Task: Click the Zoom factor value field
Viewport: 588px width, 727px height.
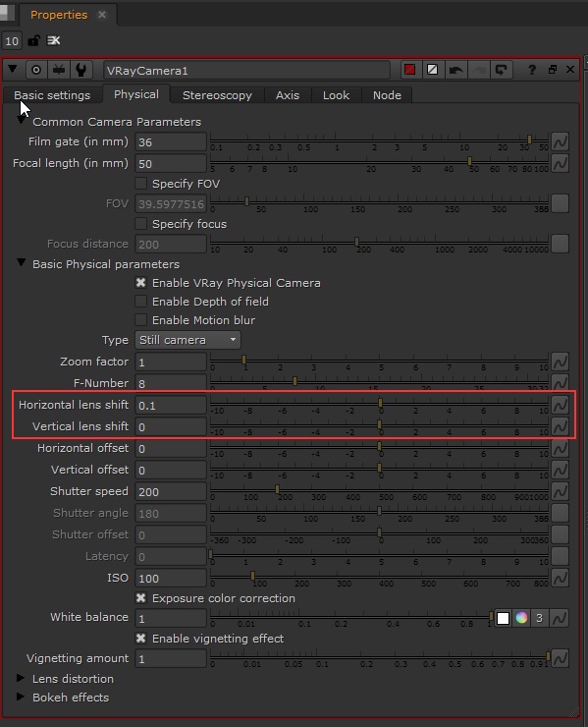Action: coord(171,363)
